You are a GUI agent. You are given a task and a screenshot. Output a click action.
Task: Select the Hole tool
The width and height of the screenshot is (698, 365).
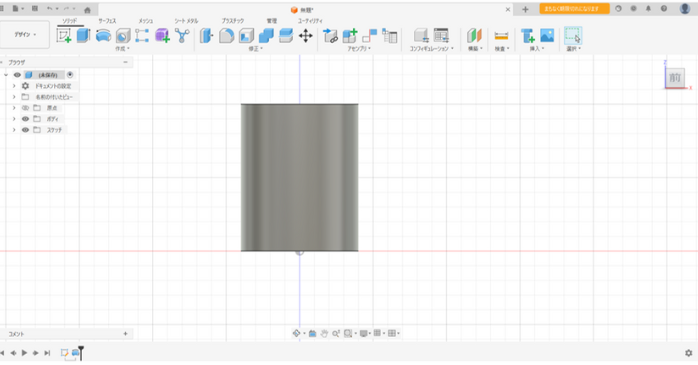123,36
